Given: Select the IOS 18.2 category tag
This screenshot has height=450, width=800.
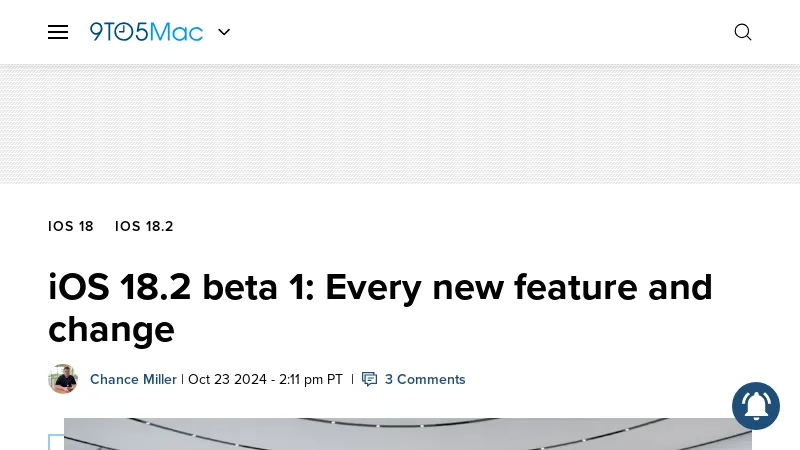Looking at the screenshot, I should click(144, 226).
